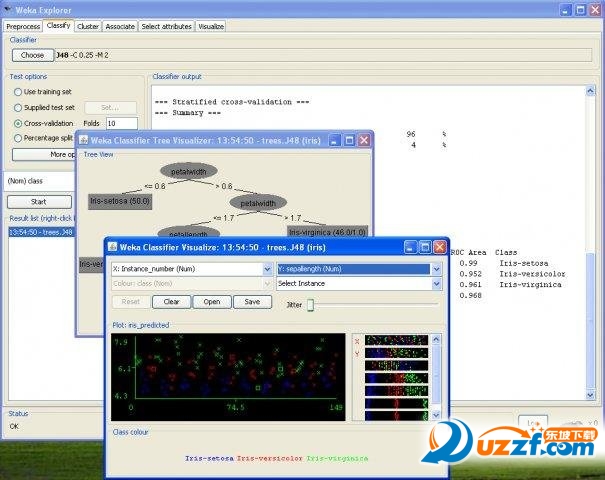Click scroll-up arrow of classifier output
This screenshot has height=480, width=605.
coord(590,91)
